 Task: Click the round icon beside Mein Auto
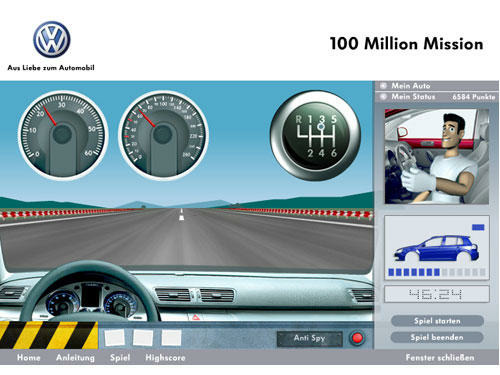tap(383, 85)
